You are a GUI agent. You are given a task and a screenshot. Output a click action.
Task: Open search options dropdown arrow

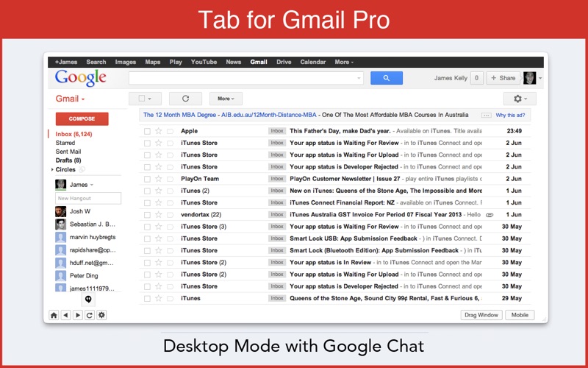[359, 79]
